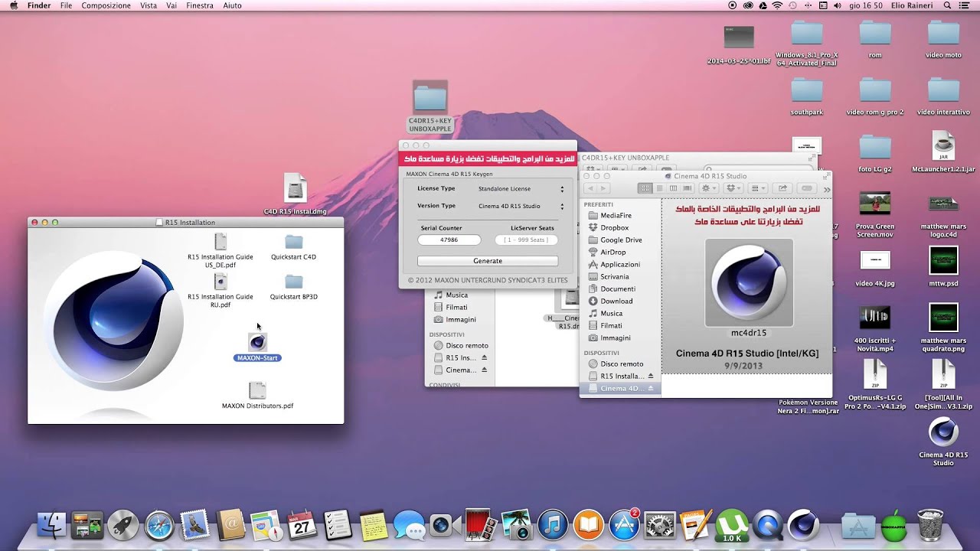980x551 pixels.
Task: Open Launchpad from the Dock
Action: coord(123,526)
